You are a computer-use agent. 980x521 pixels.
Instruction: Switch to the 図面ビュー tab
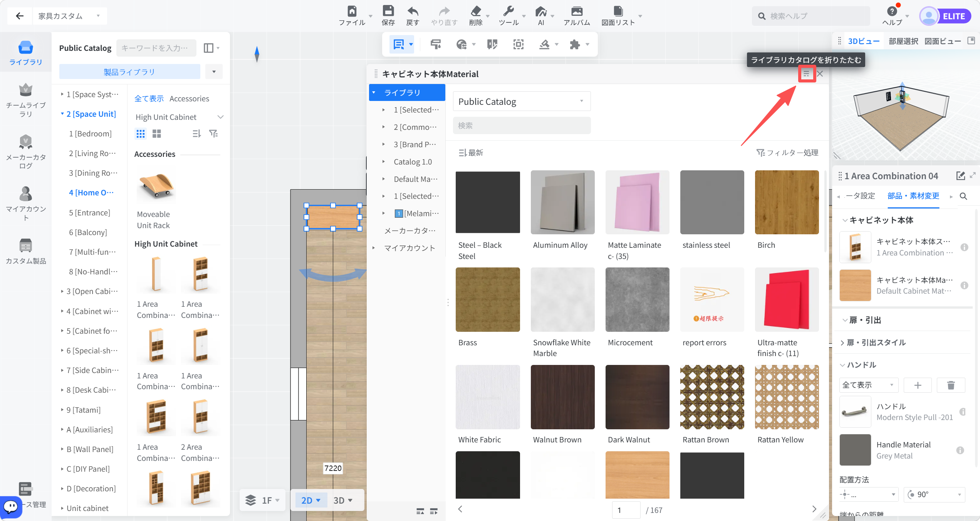(x=942, y=41)
